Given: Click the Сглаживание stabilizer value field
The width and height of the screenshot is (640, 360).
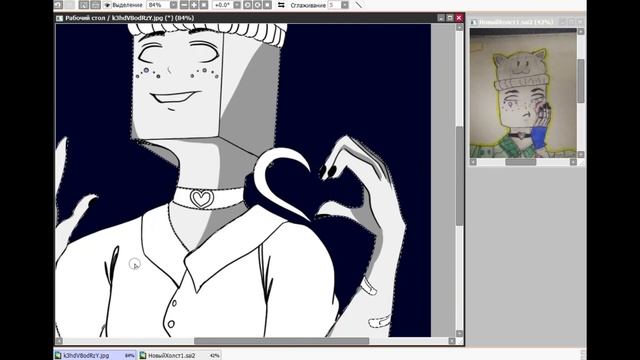Looking at the screenshot, I should pos(334,5).
